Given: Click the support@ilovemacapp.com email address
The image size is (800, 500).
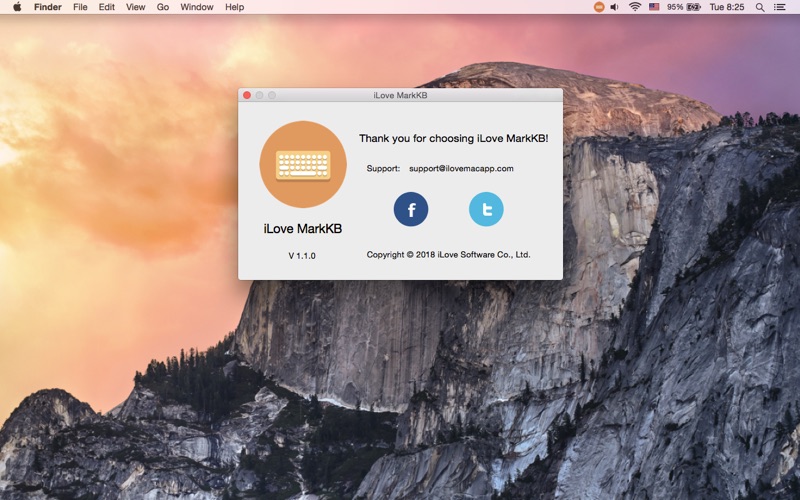Looking at the screenshot, I should coord(461,168).
